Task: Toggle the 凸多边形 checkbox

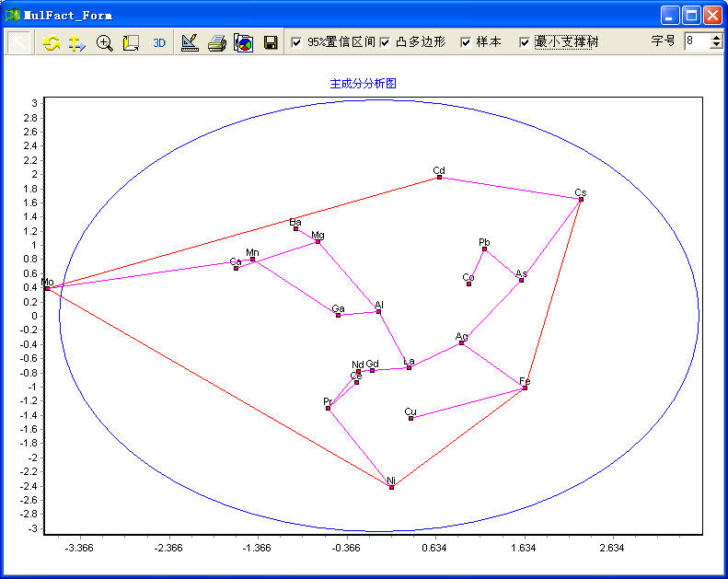Action: (x=385, y=42)
